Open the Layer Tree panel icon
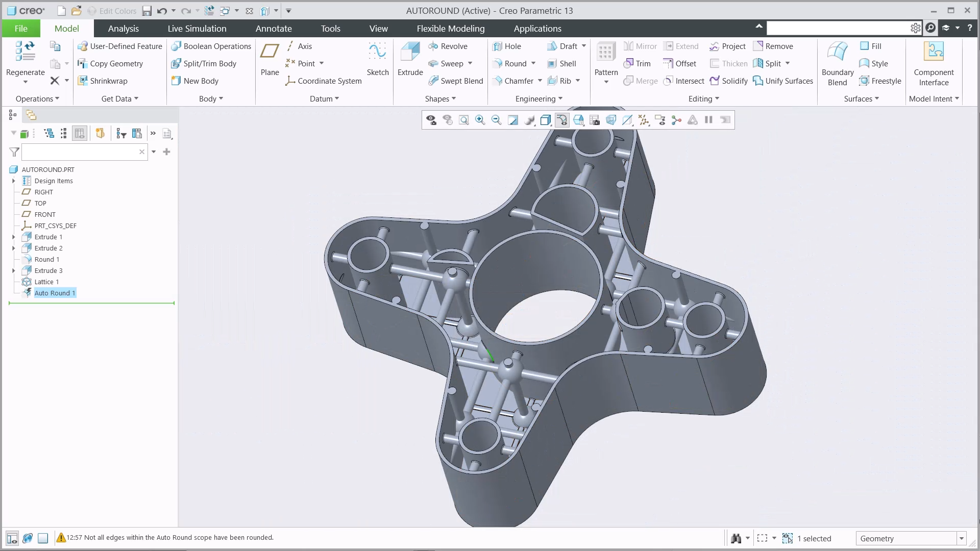The image size is (980, 551). 31,115
